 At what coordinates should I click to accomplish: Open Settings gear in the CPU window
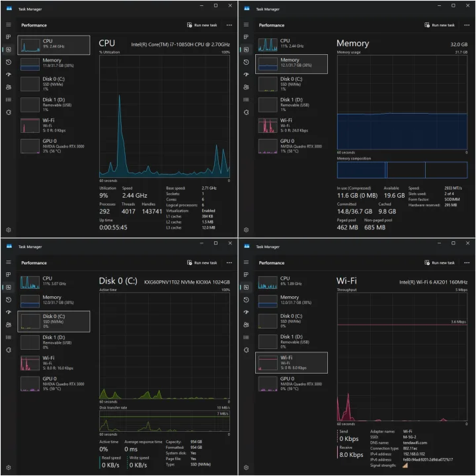(x=9, y=230)
